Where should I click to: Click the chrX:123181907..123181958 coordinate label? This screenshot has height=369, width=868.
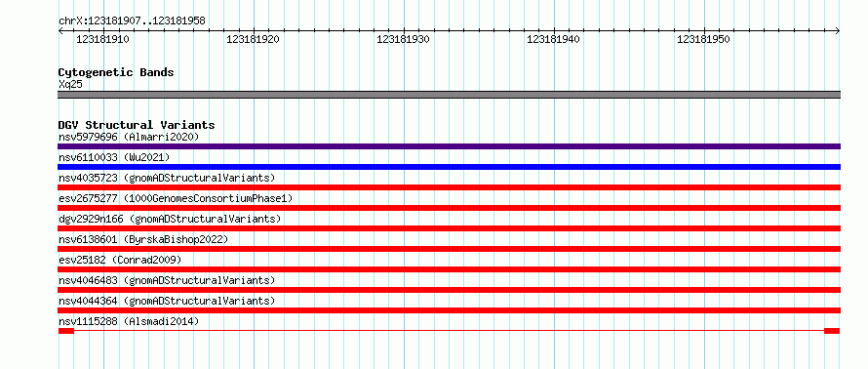coord(132,21)
